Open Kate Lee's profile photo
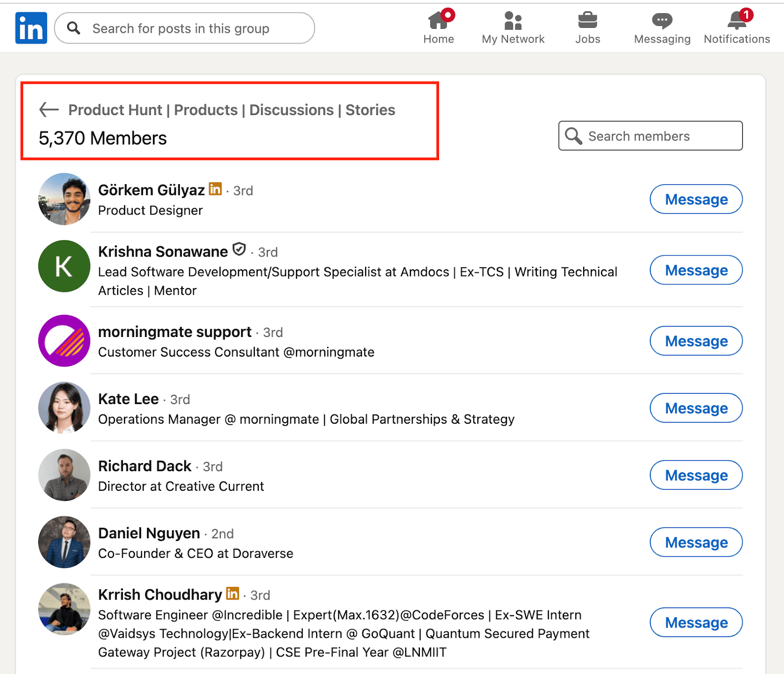The height and width of the screenshot is (674, 784). [x=64, y=408]
